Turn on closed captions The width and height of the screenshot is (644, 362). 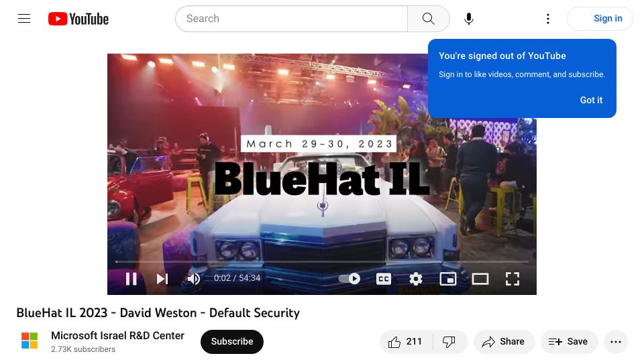pos(384,279)
